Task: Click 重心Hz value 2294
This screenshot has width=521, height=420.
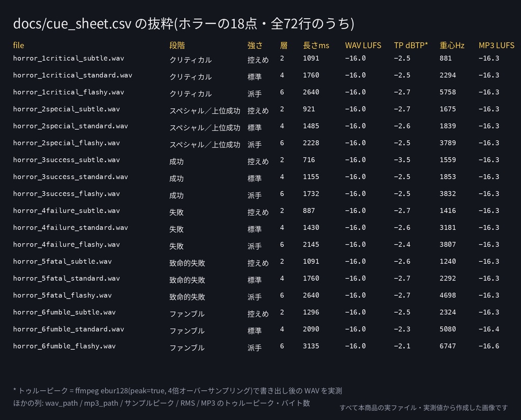Action: pyautogui.click(x=448, y=75)
